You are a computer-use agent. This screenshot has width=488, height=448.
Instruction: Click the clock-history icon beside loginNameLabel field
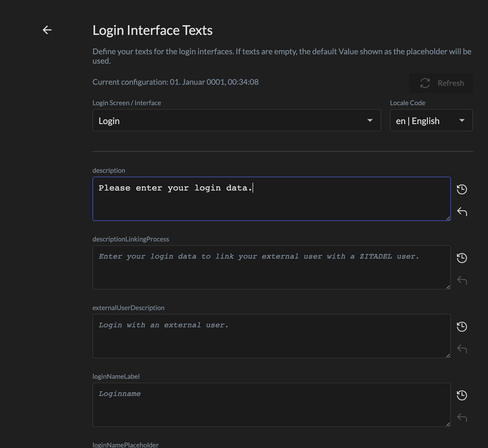pos(462,395)
